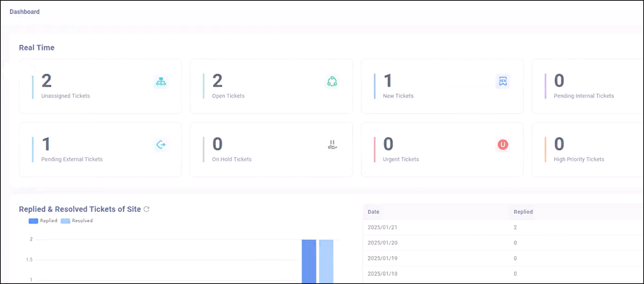Click the Date column header
The width and height of the screenshot is (644, 284).
(x=373, y=212)
